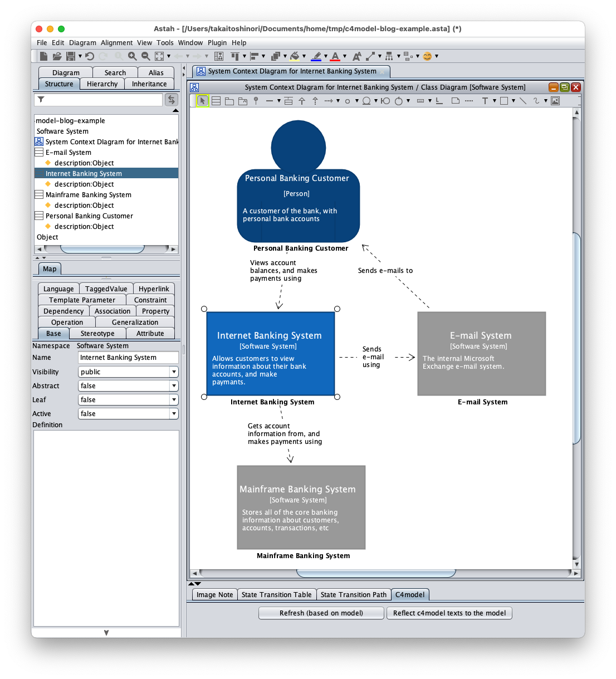Click the font color red swatch icon
The image size is (616, 679).
335,56
